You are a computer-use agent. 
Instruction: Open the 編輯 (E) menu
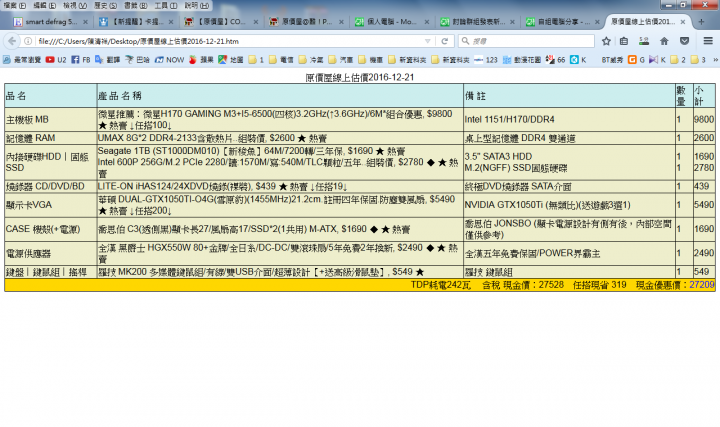pos(45,6)
